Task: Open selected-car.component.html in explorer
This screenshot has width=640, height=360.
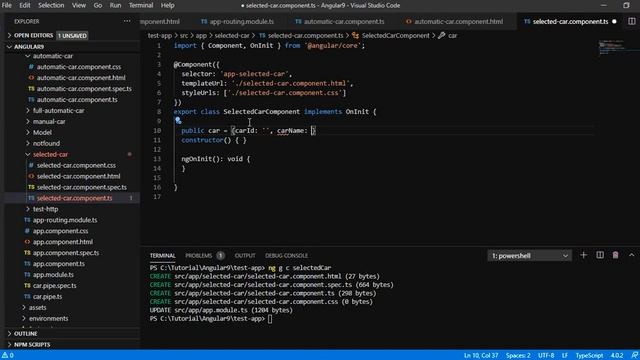Action: click(78, 176)
